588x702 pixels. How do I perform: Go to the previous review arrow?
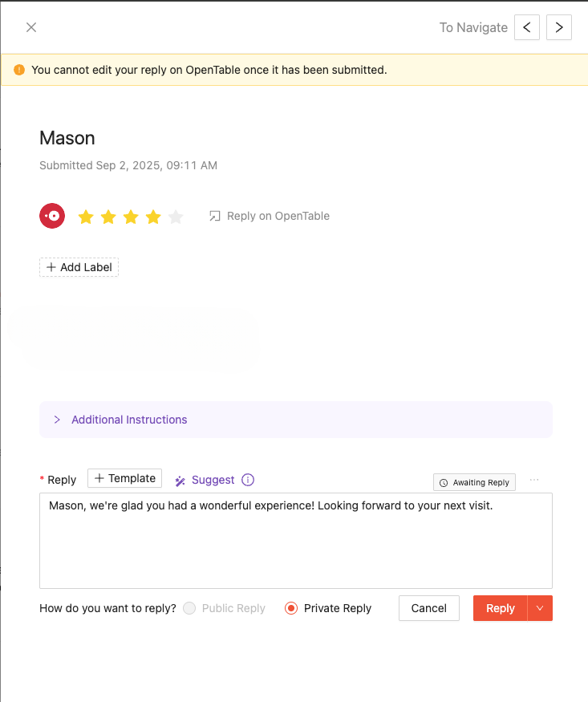(527, 27)
